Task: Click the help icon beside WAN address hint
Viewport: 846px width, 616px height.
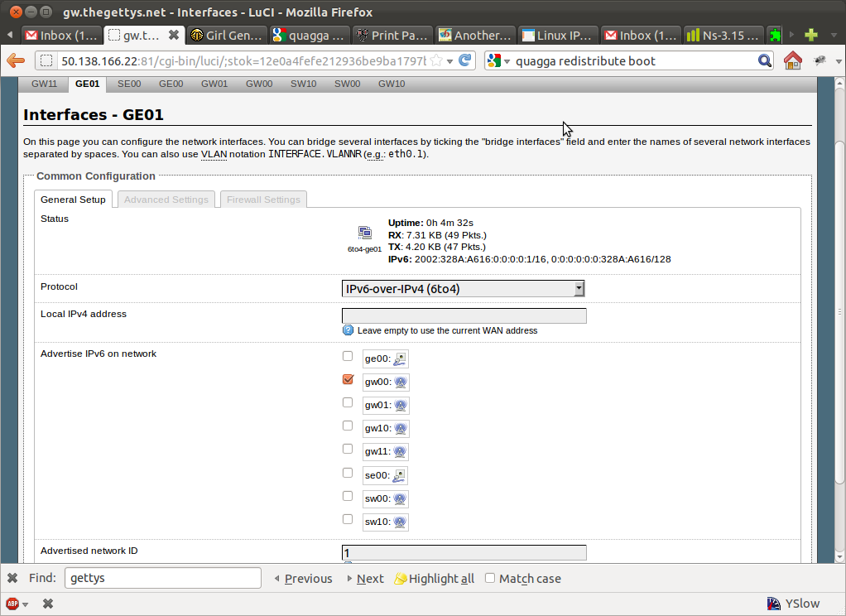Action: click(348, 330)
